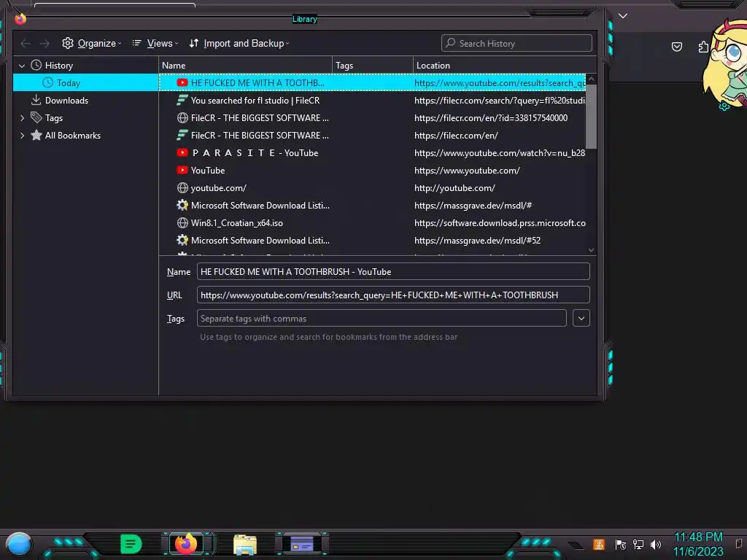This screenshot has height=560, width=747.
Task: Open File Explorer from the taskbar
Action: [245, 545]
